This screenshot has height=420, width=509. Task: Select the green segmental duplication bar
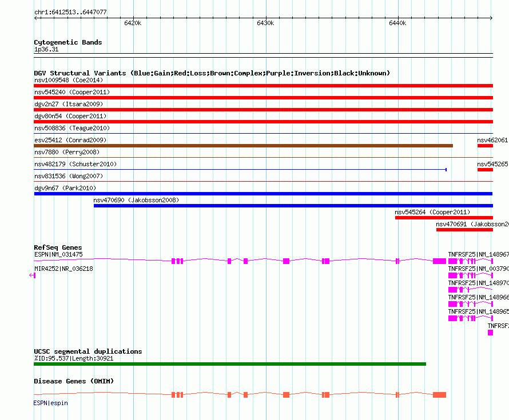(x=230, y=364)
